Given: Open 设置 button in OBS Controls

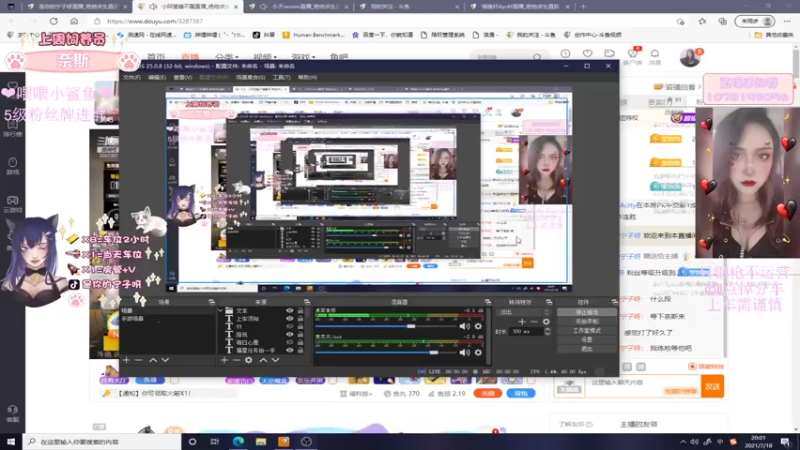Looking at the screenshot, I should point(587,340).
